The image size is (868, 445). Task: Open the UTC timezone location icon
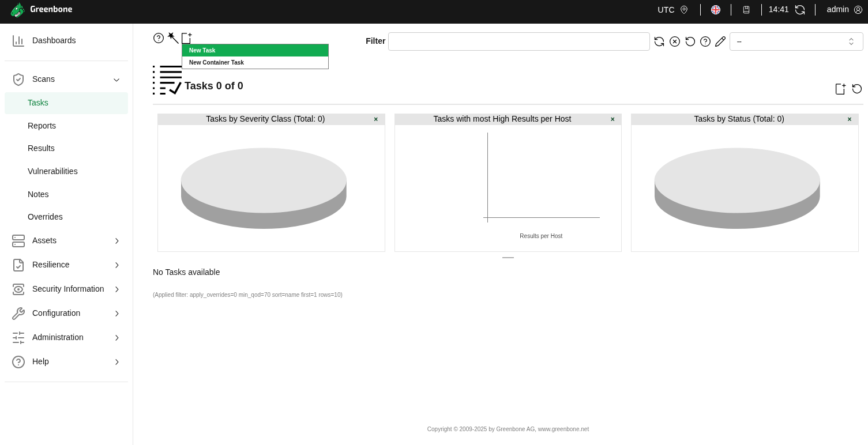(x=684, y=10)
